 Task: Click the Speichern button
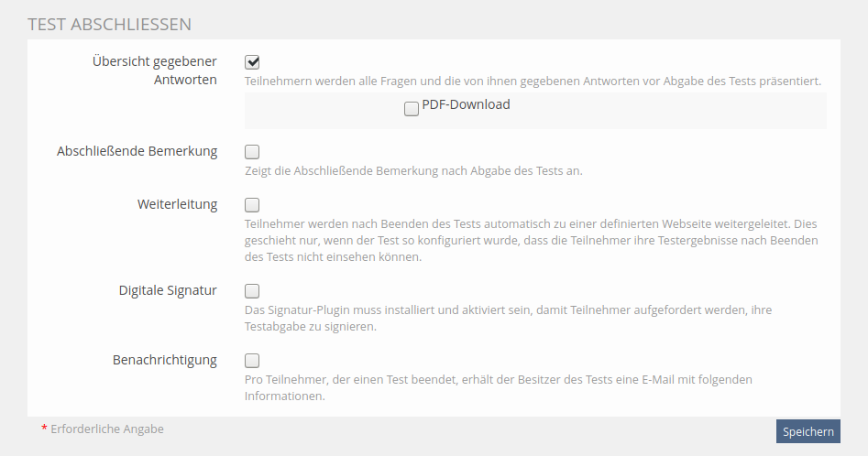tap(808, 431)
